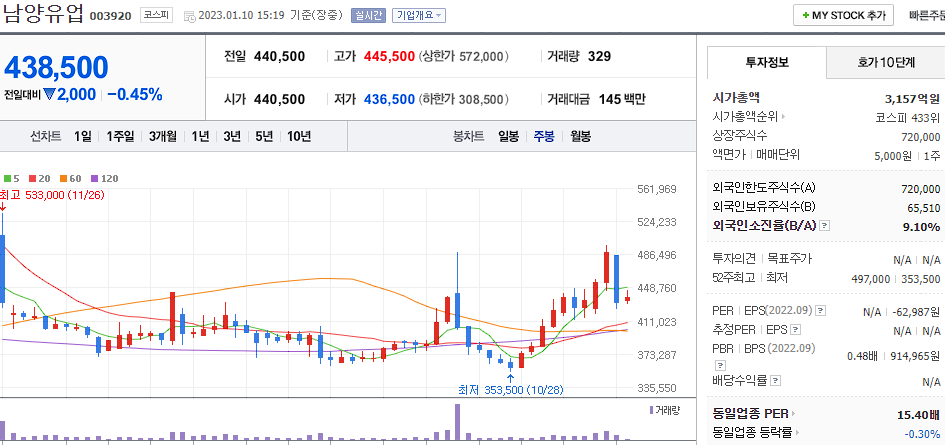Screen dimensions: 945x445
Task: Click 코스피 433위 rank text
Action: point(908,117)
